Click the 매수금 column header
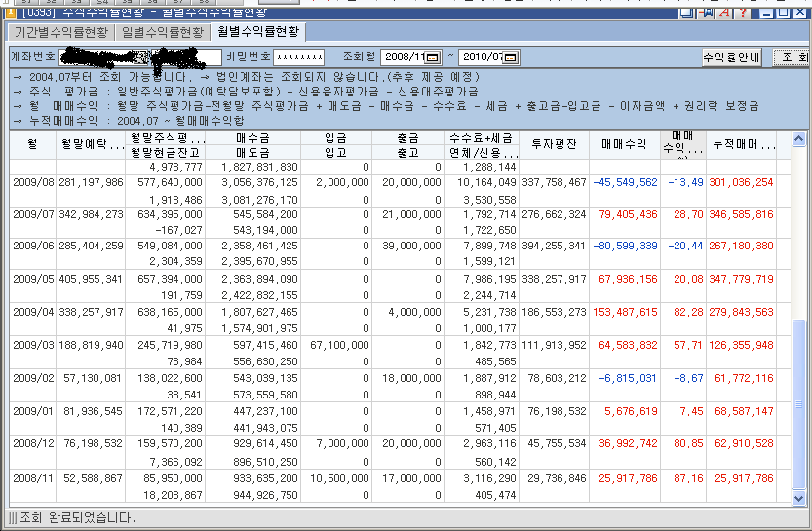Image resolution: width=812 pixels, height=531 pixels. coord(253,138)
